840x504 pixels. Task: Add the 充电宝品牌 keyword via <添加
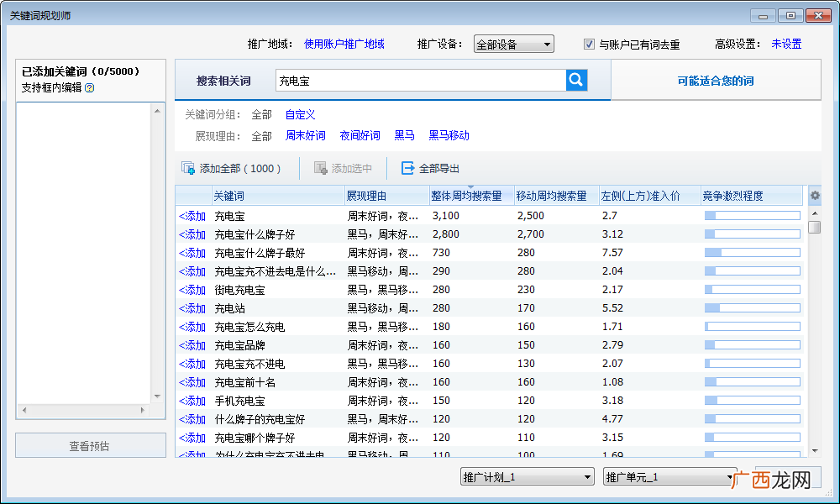click(192, 345)
